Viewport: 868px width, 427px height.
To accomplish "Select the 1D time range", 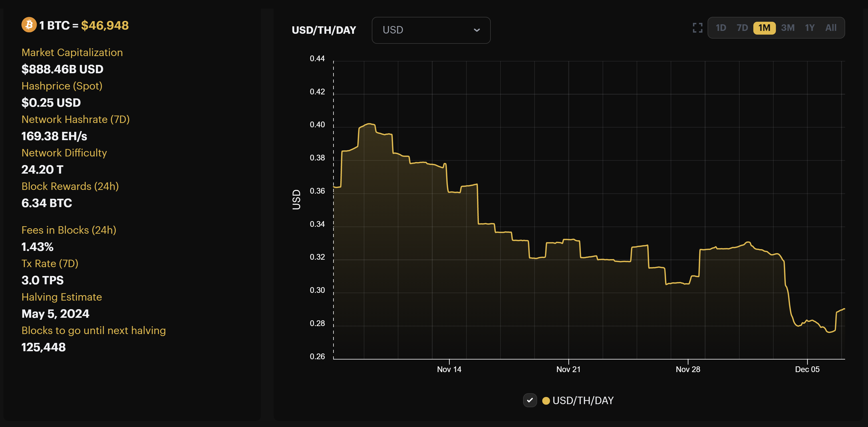I will pos(721,28).
